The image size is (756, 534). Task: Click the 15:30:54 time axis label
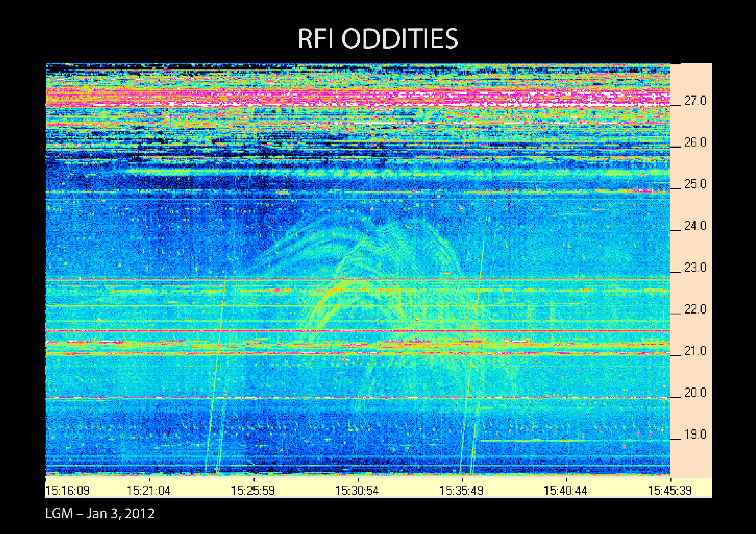(x=357, y=490)
